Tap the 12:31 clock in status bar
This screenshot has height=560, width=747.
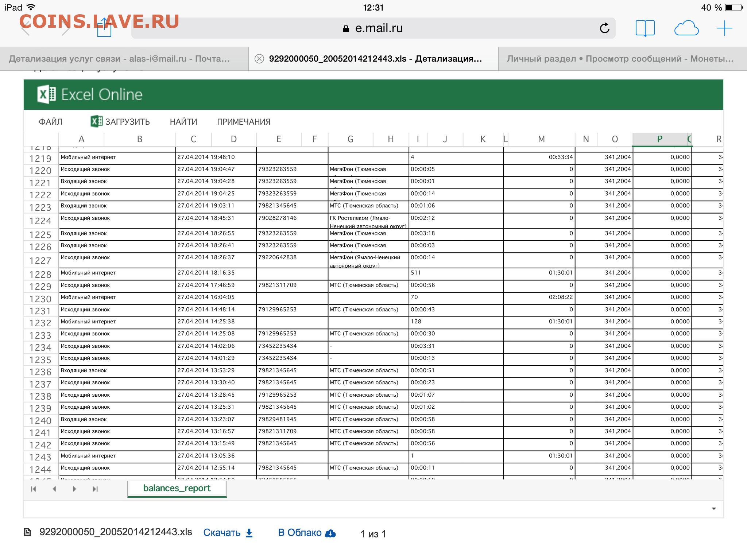tap(373, 8)
